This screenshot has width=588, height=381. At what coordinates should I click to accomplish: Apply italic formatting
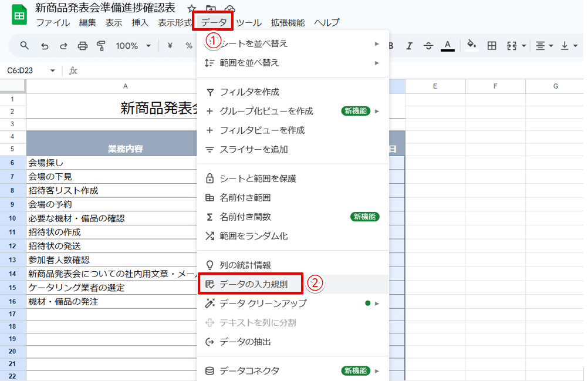coord(410,46)
